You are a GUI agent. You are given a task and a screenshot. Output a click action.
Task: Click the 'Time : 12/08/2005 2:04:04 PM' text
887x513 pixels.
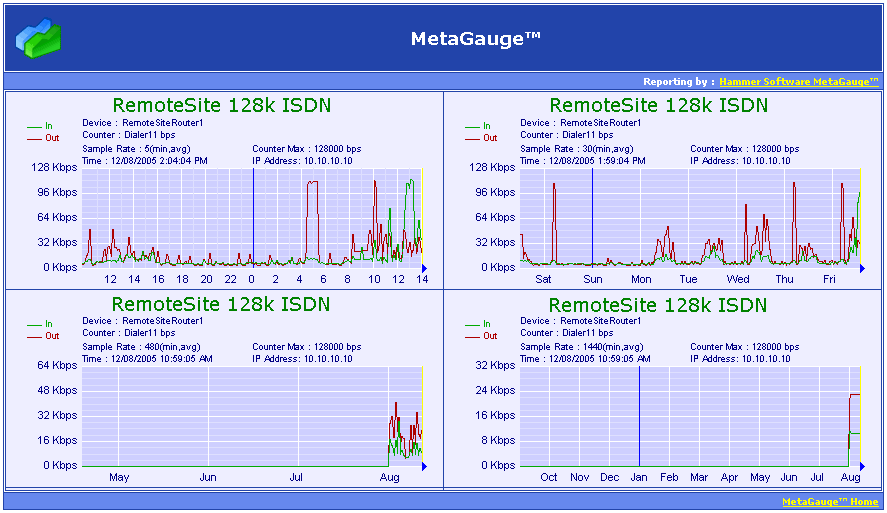[145, 161]
